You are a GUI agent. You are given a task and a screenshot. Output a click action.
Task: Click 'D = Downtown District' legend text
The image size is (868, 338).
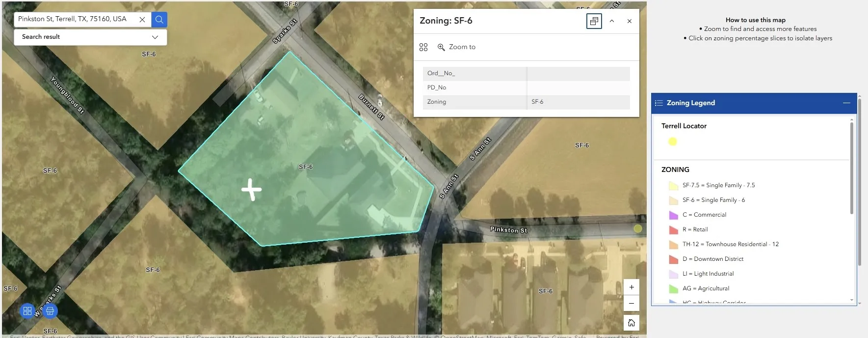(713, 259)
